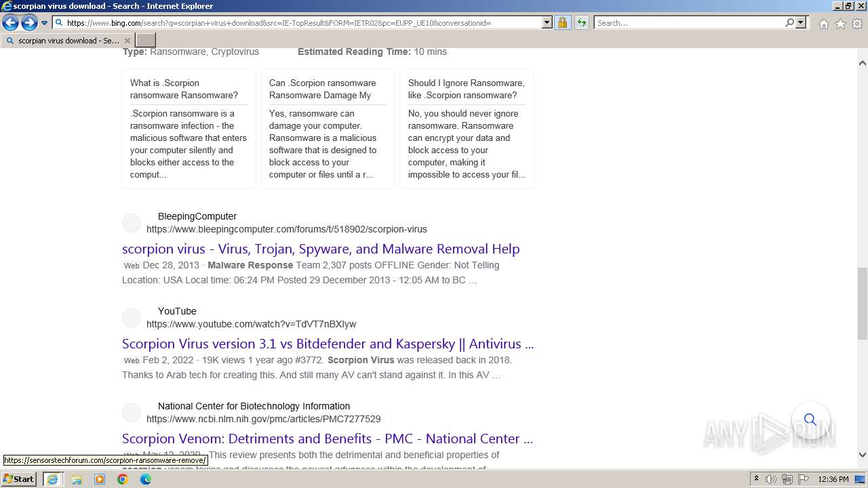This screenshot has width=868, height=488.
Task: Launch Windows Media Player from taskbar
Action: [100, 479]
